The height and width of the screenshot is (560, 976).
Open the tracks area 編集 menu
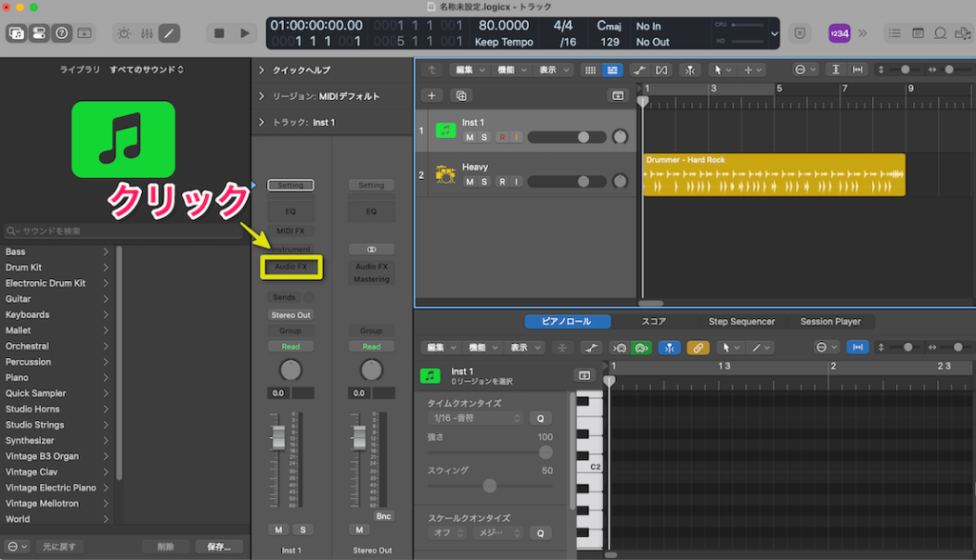click(469, 70)
